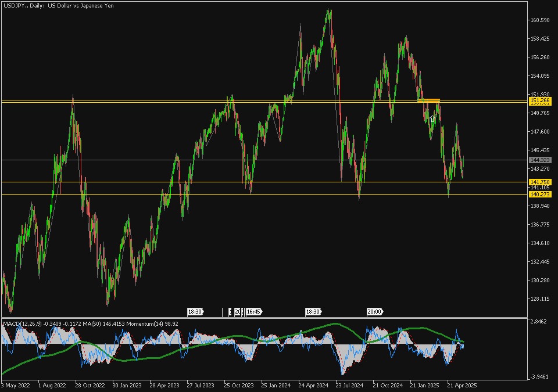This screenshot has height=392, width=558.
Task: Click the 1 Aug 2022 date label
Action: tap(52, 385)
